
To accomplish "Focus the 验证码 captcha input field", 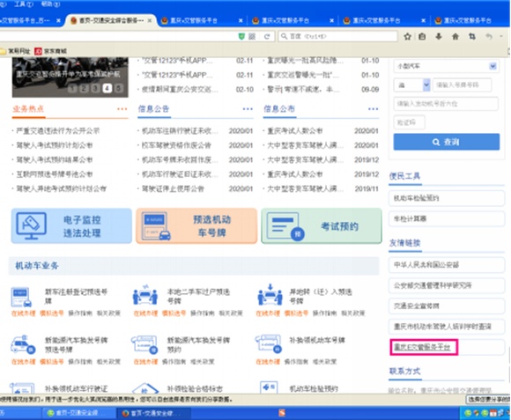I will pyautogui.click(x=409, y=122).
